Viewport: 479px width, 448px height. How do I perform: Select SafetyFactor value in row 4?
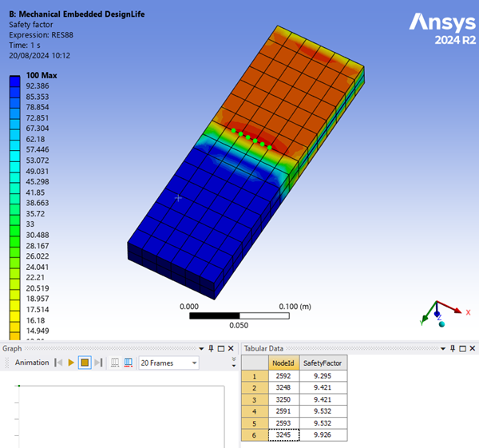tap(323, 411)
